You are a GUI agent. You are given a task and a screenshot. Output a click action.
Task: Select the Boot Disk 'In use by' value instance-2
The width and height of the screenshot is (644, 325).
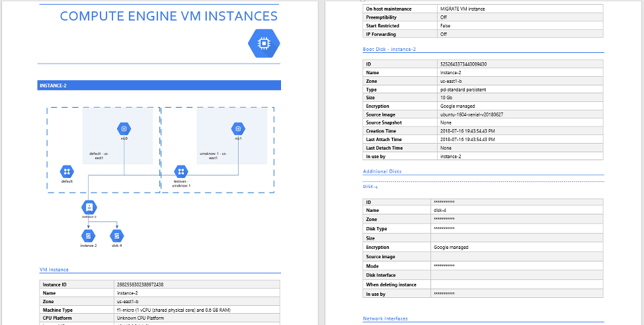(x=450, y=156)
